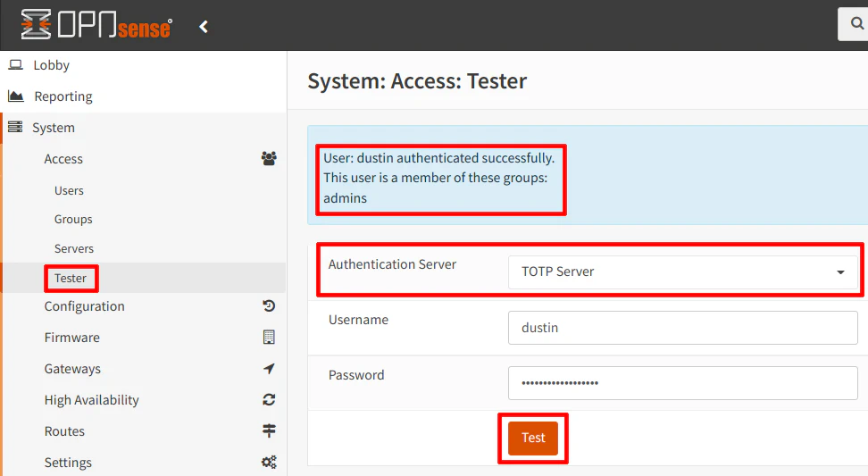
Task: Click the Reporting chart icon
Action: coord(16,96)
